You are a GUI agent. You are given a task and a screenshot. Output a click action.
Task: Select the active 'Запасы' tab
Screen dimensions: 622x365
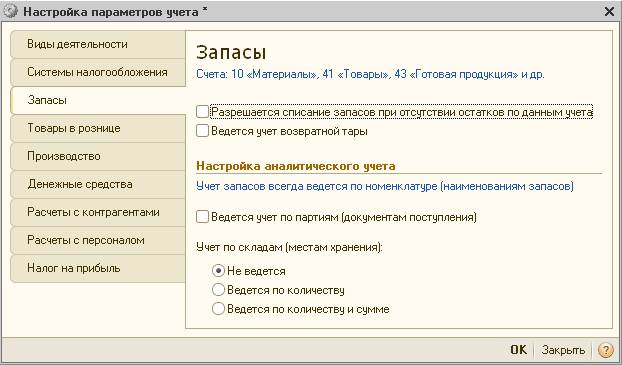[98, 100]
